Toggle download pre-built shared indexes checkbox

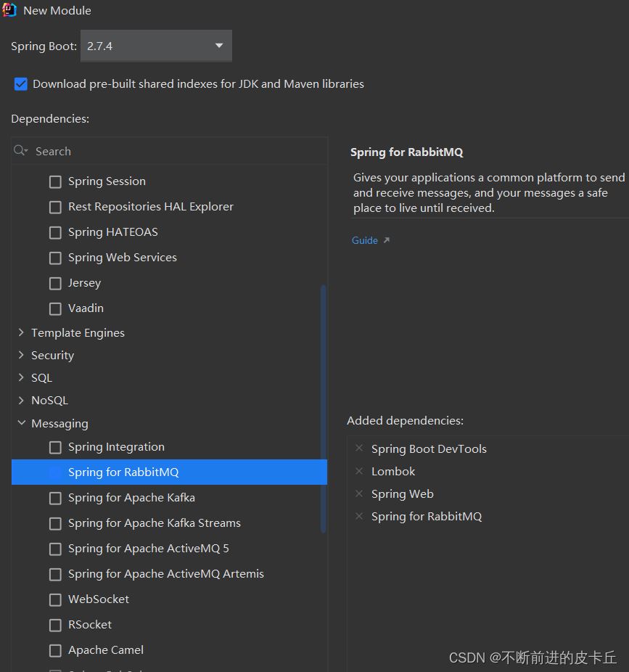(x=21, y=84)
